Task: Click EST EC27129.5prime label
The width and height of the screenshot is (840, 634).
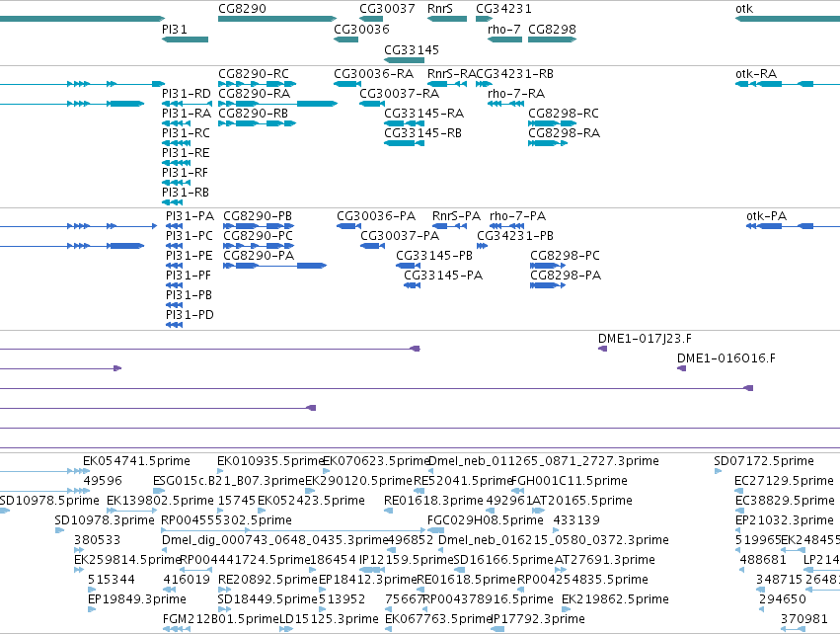Action: coord(785,481)
